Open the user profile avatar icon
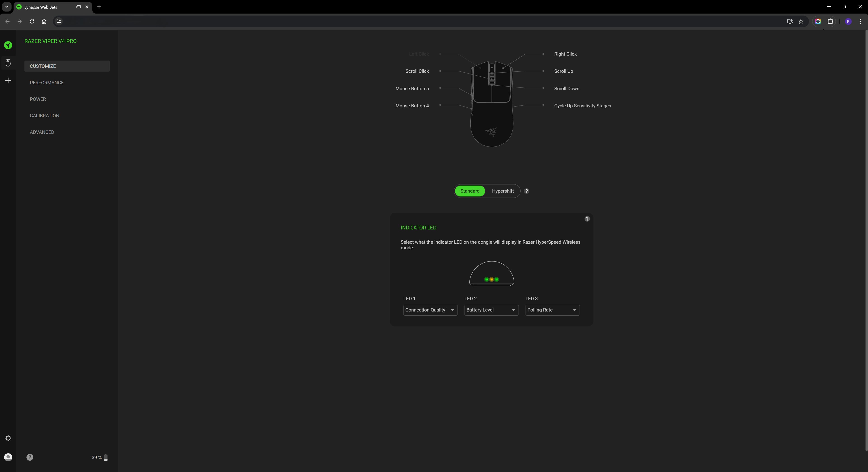 tap(8, 457)
